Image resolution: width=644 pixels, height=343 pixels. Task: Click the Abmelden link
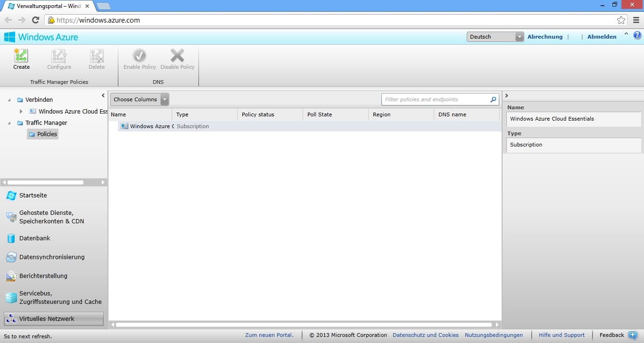coord(602,37)
